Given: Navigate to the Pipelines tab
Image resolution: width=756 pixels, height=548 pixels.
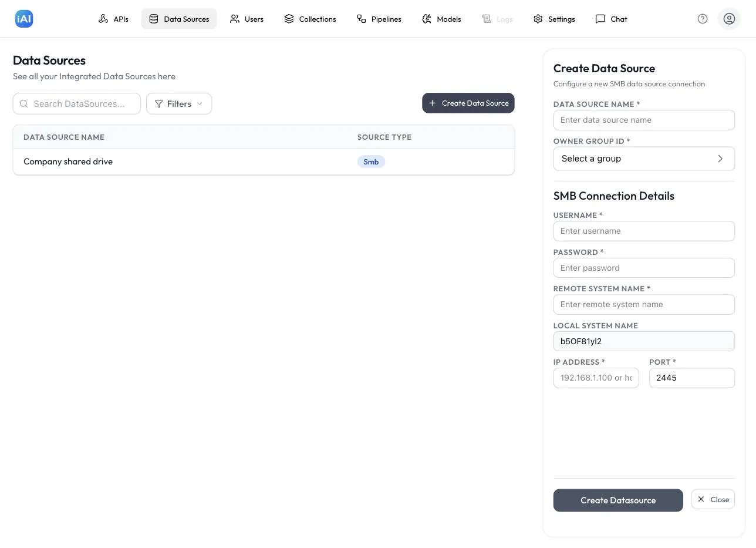Looking at the screenshot, I should click(379, 19).
